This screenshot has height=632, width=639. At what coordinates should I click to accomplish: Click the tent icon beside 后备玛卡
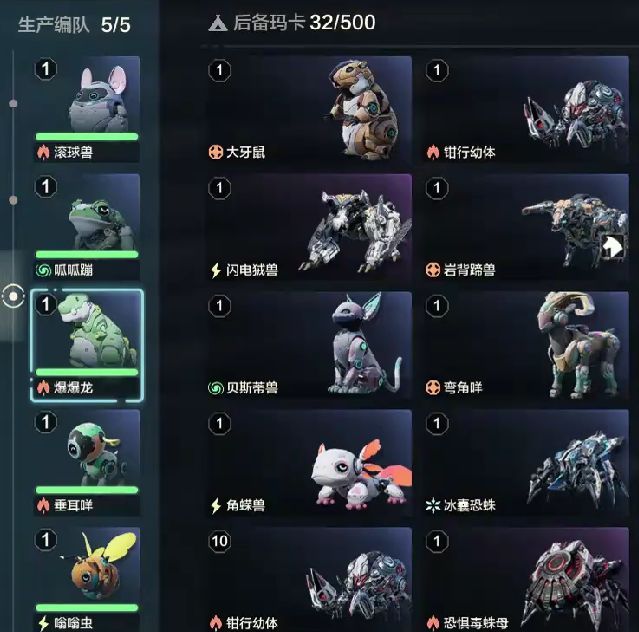click(218, 23)
